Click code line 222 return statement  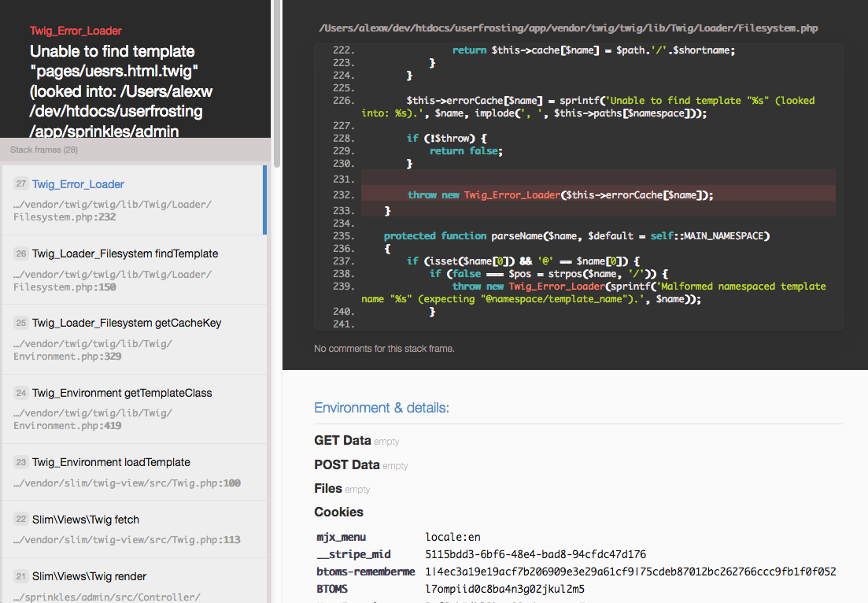[593, 50]
